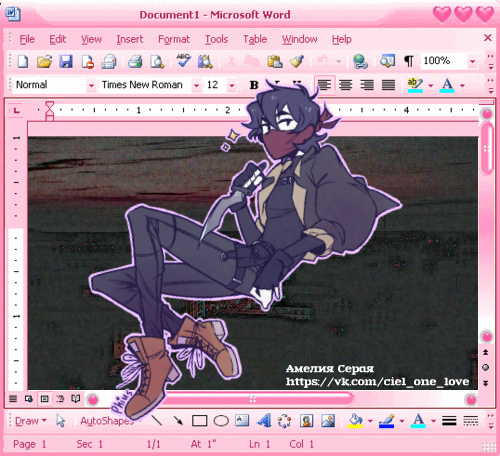Open the AutoShapes menu

(x=107, y=421)
